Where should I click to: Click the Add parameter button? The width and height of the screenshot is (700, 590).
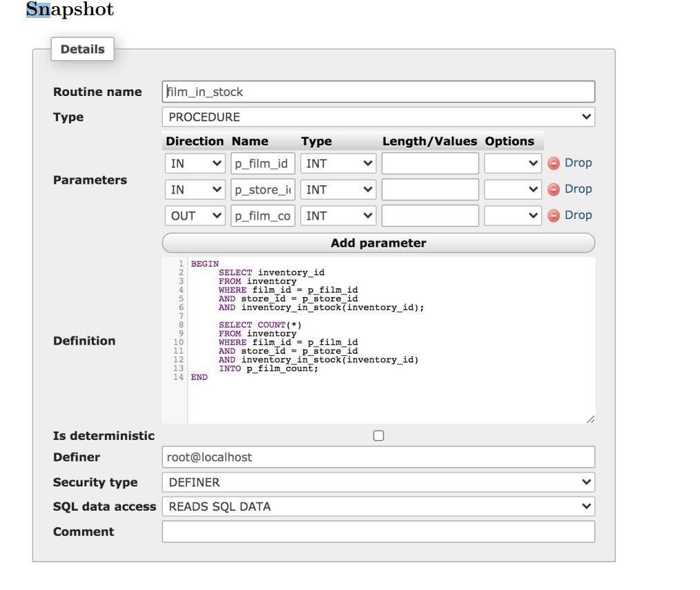tap(378, 242)
